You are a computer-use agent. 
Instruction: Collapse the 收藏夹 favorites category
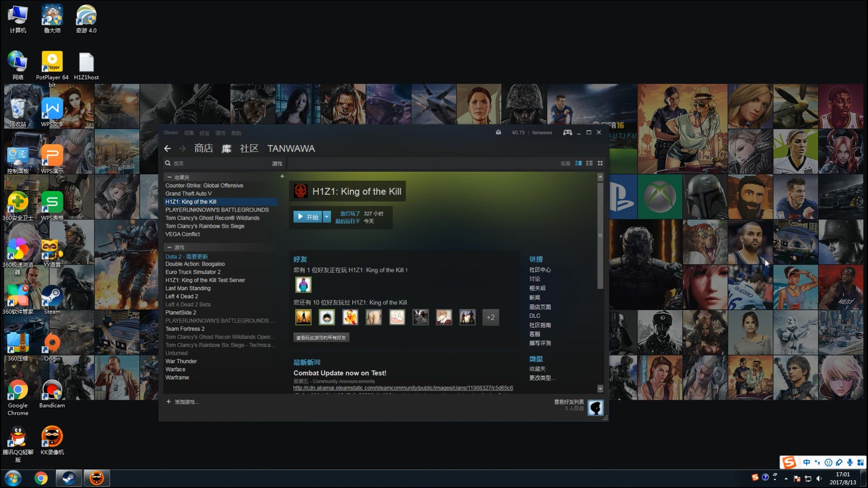pos(170,178)
